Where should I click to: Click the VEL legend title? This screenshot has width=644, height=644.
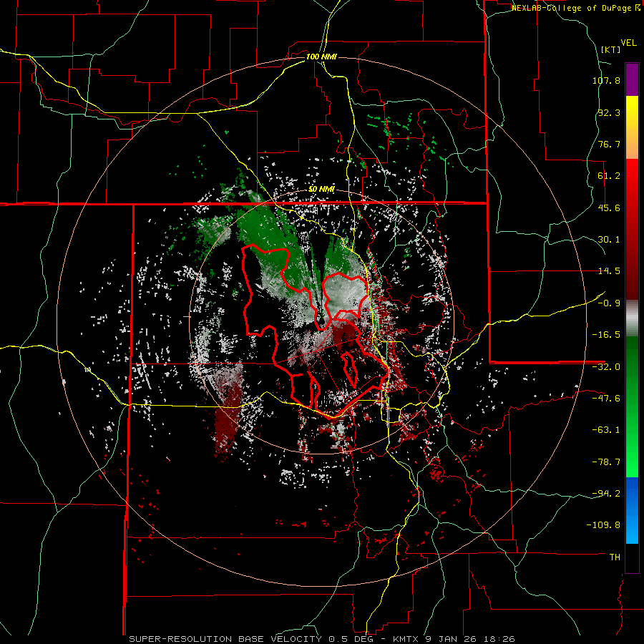coord(629,43)
